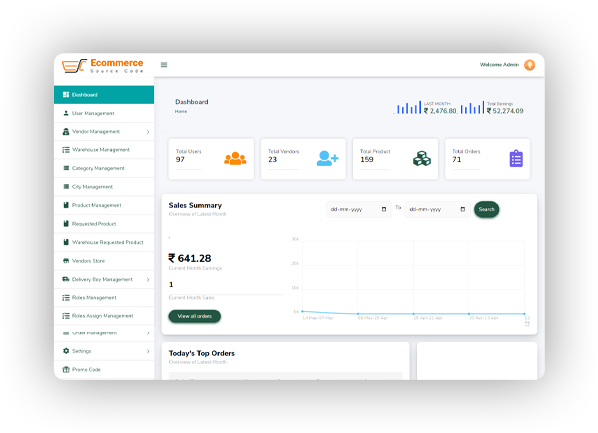Image resolution: width=598 pixels, height=433 pixels.
Task: Click the Total Orders clipboard icon
Action: click(x=516, y=158)
